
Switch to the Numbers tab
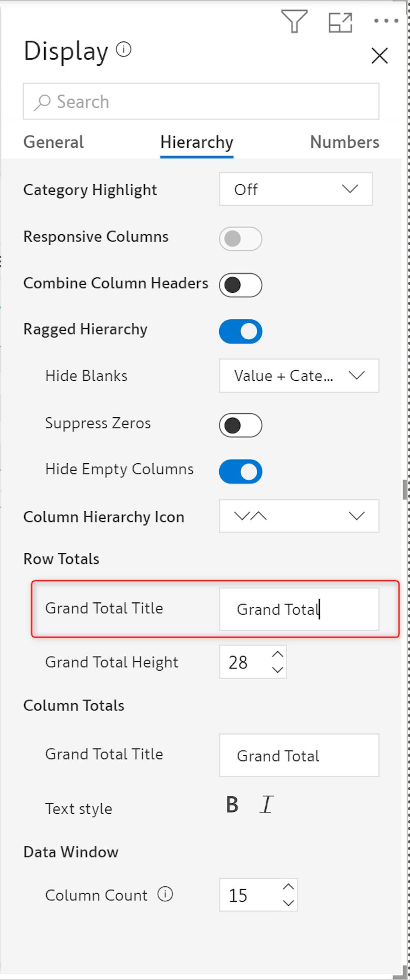coord(344,142)
